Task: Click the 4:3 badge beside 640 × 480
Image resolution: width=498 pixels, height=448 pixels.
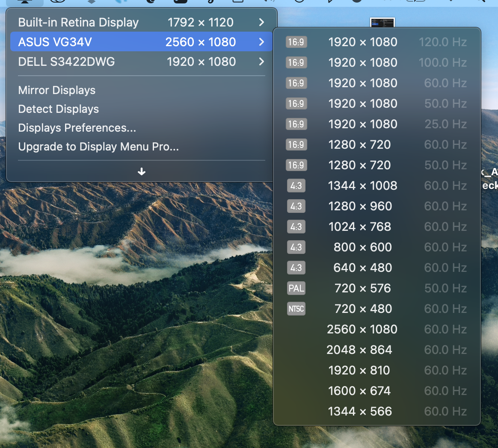Action: 296,268
